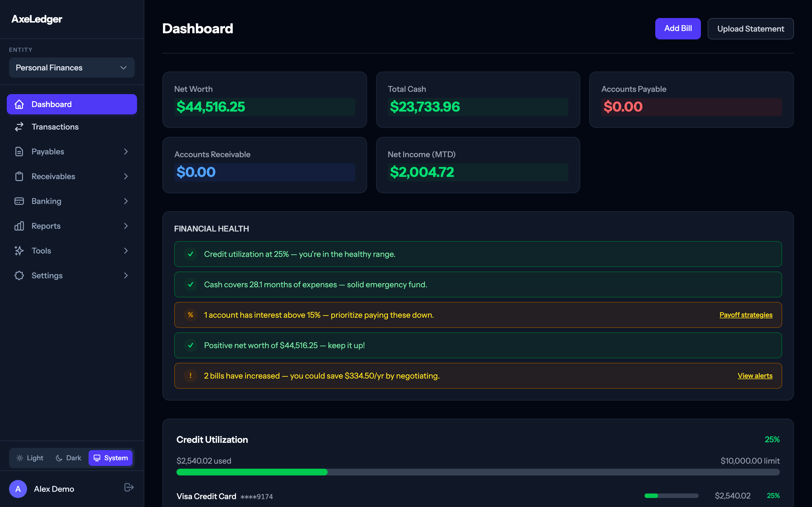Click the Reports bar-chart icon

pyautogui.click(x=19, y=226)
